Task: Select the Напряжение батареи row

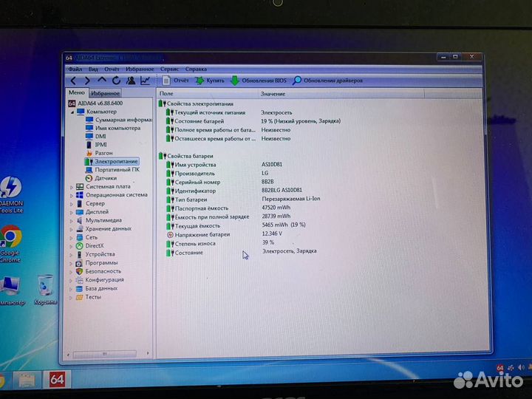Action: click(x=225, y=234)
